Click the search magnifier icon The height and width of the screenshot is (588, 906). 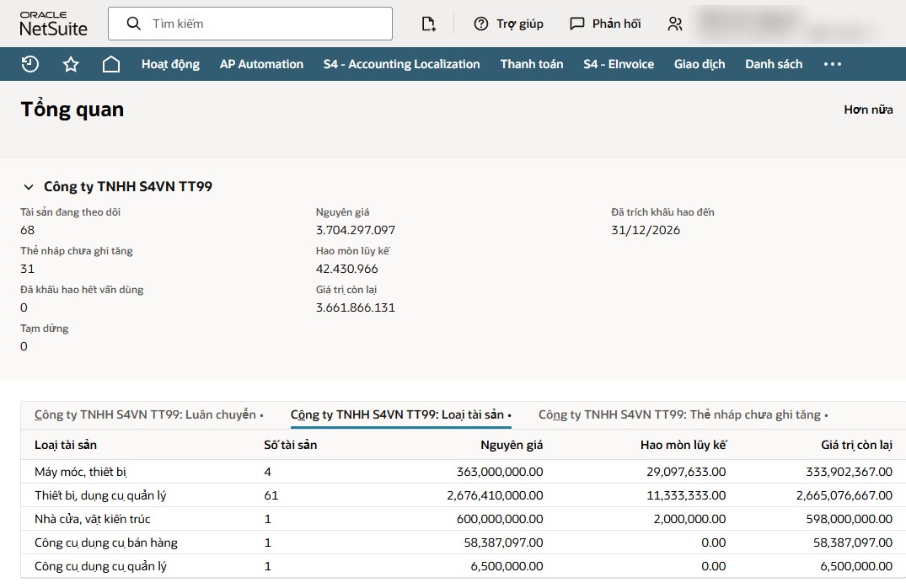(133, 24)
